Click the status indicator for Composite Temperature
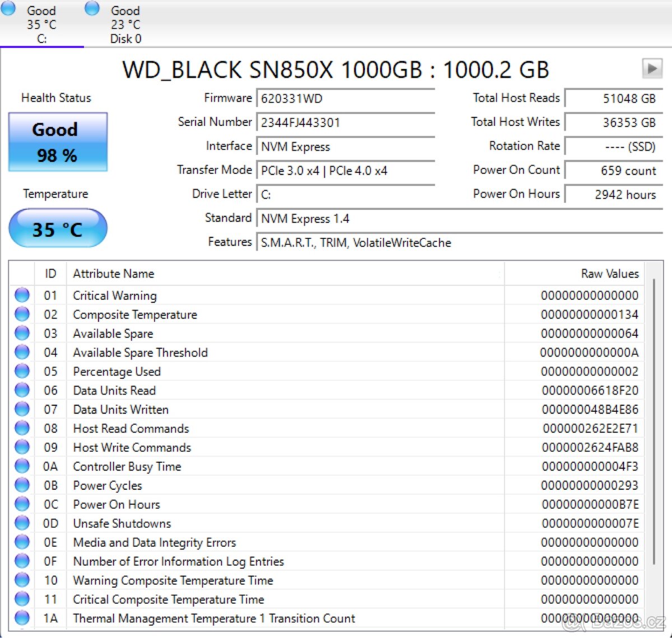This screenshot has height=638, width=672. 21,313
